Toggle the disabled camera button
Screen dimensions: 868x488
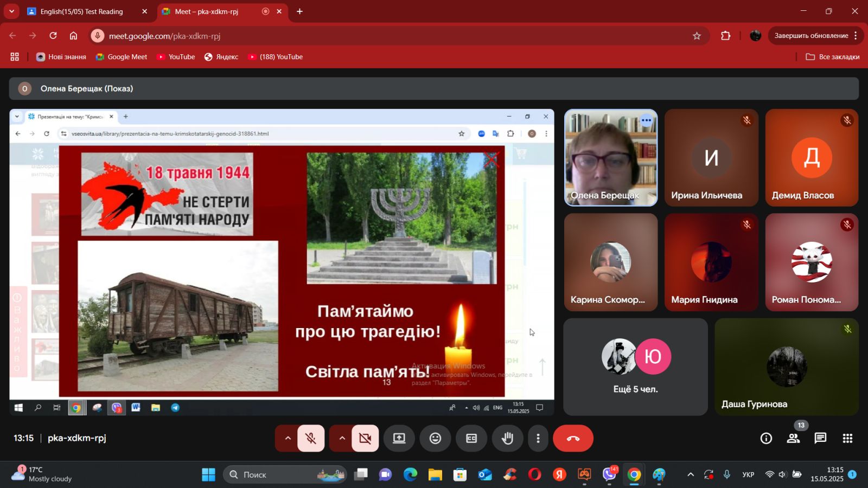pos(365,438)
